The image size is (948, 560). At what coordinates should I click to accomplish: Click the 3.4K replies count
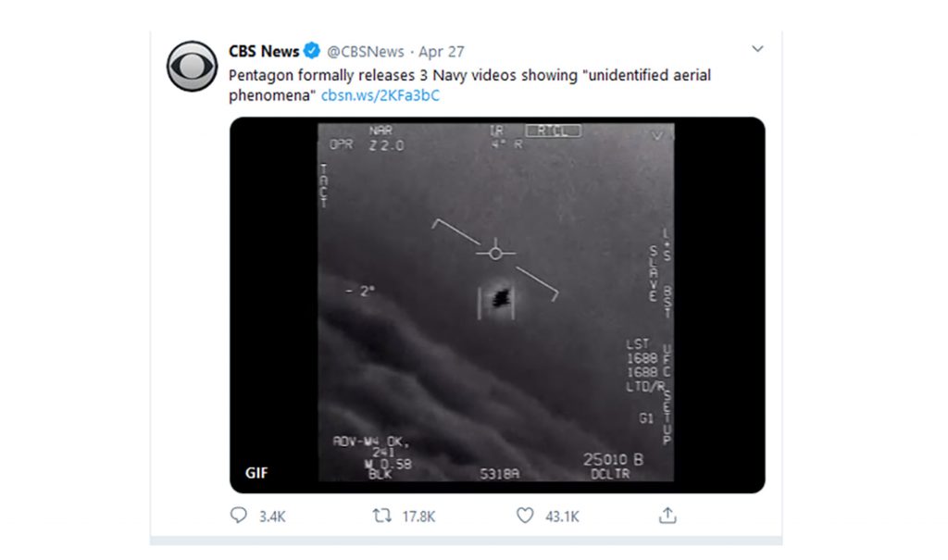click(272, 516)
